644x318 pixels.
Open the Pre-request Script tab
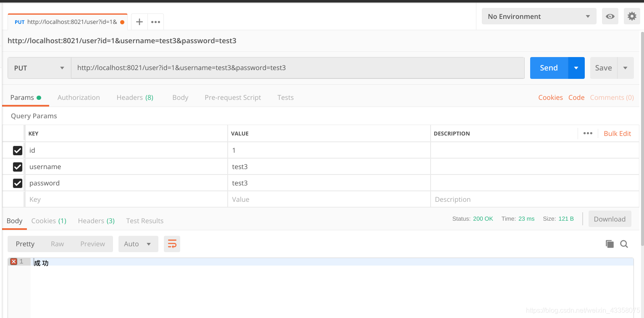pos(233,97)
